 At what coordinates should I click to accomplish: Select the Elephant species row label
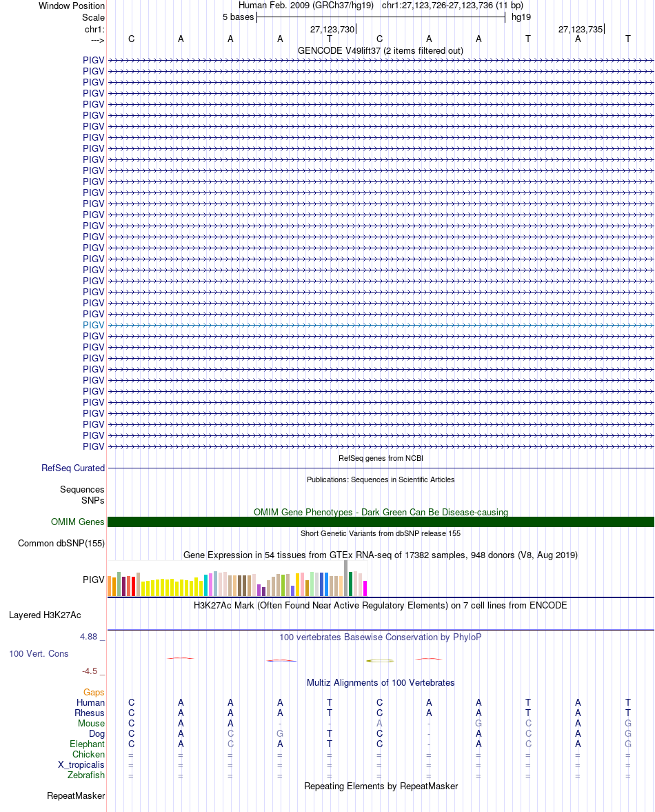click(x=87, y=744)
